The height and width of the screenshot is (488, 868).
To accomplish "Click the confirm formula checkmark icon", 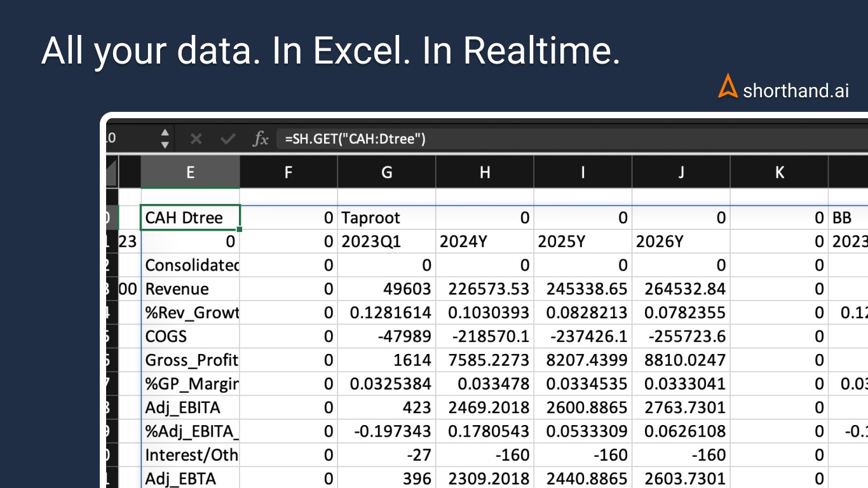I will 227,139.
